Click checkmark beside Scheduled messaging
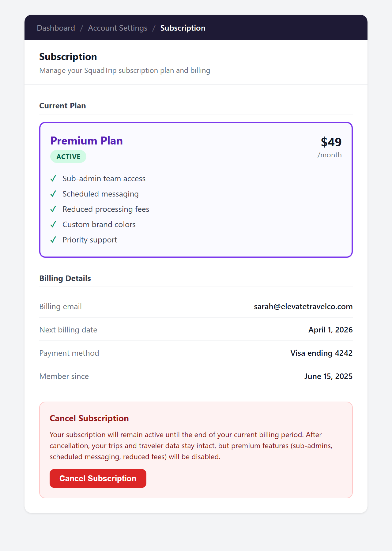 click(x=53, y=194)
